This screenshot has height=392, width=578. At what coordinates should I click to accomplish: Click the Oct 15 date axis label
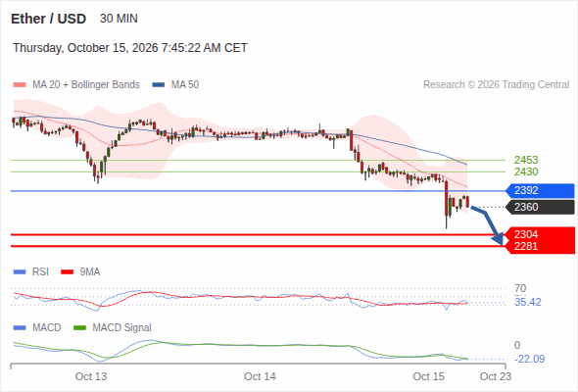coord(429,377)
